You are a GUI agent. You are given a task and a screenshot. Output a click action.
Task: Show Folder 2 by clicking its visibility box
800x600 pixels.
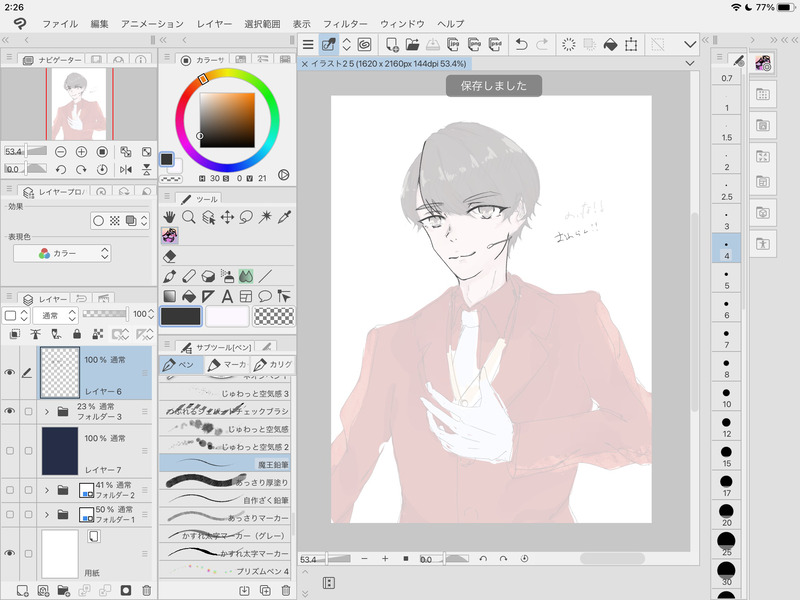click(10, 490)
